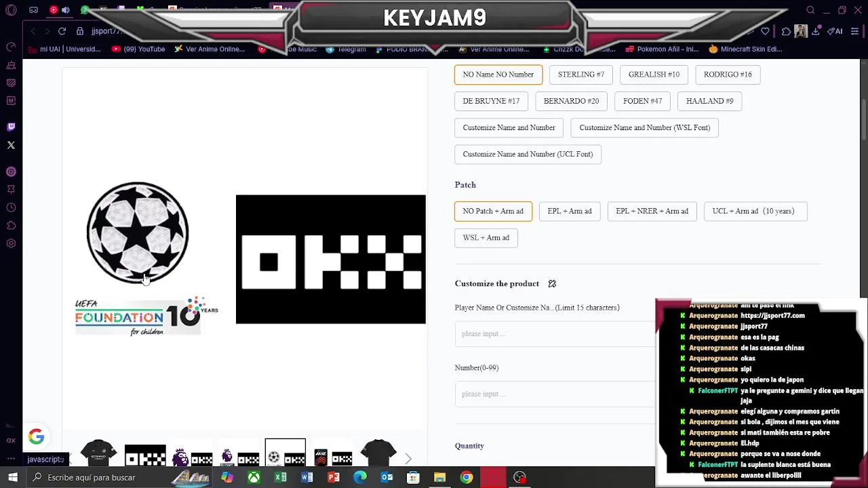Select the NO Name NO Number option
Viewport: 868px width, 488px height.
pos(498,75)
